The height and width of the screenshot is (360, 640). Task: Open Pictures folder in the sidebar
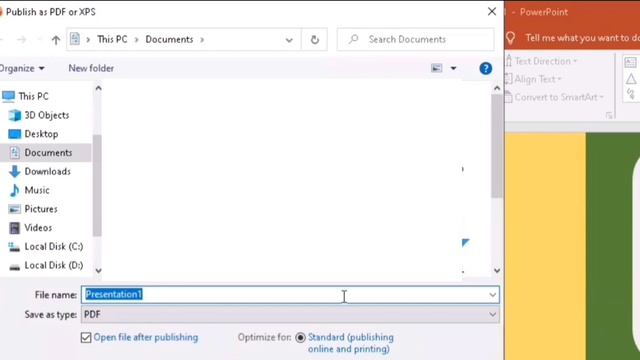click(41, 209)
